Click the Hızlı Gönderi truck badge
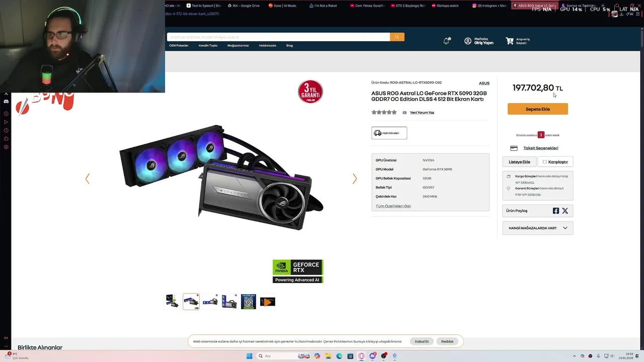This screenshot has height=362, width=644. (x=389, y=133)
